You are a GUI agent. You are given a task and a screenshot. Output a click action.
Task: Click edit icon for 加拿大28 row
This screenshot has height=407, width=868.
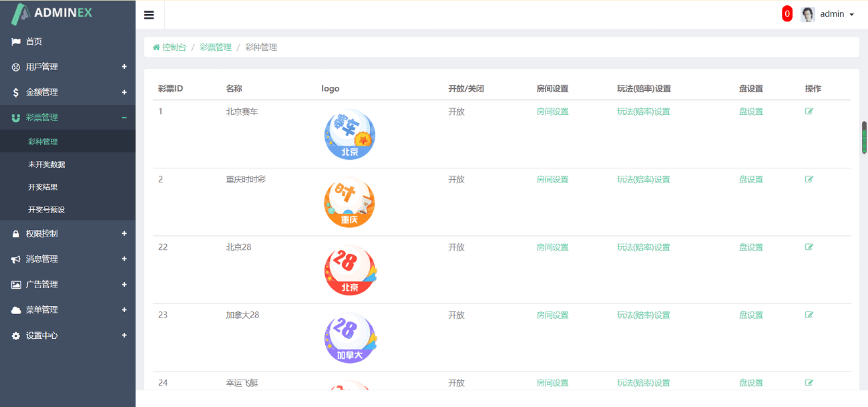(809, 315)
